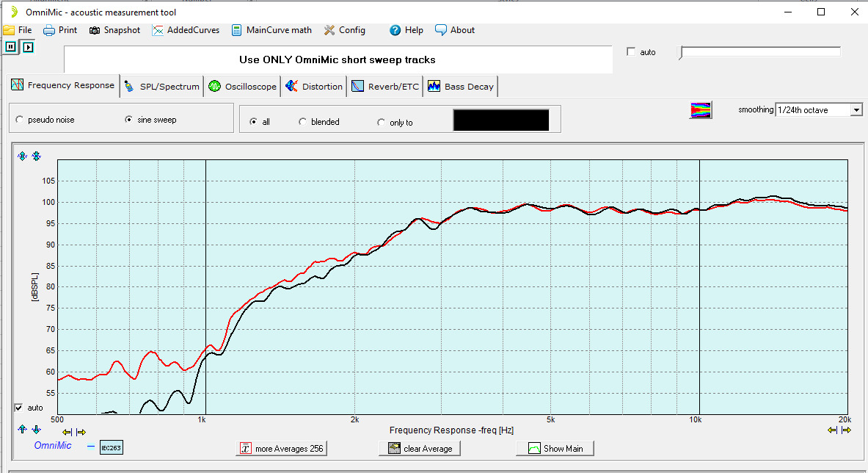This screenshot has width=868, height=473.
Task: Open the AddedCurves menu
Action: click(x=186, y=30)
